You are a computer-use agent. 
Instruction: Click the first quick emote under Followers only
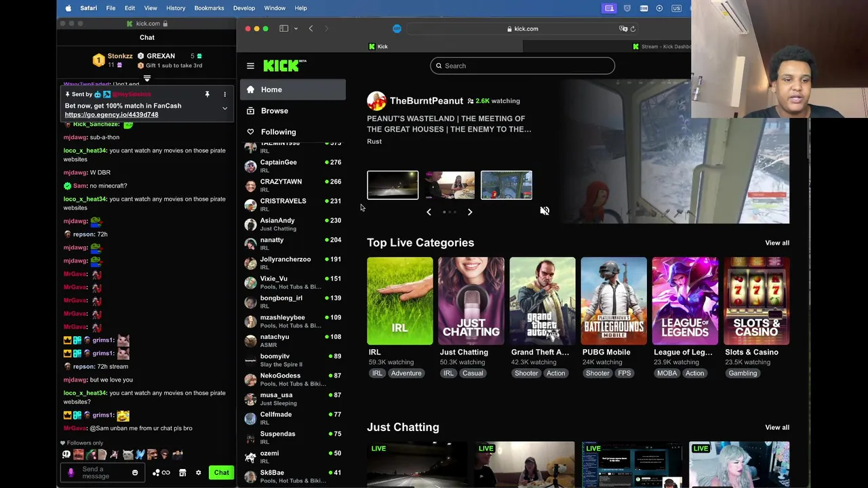66,455
